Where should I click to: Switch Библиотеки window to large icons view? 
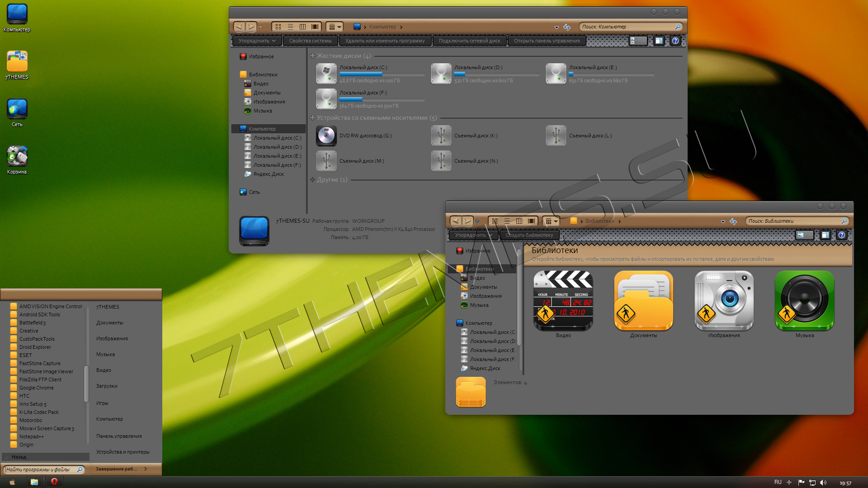pos(495,221)
